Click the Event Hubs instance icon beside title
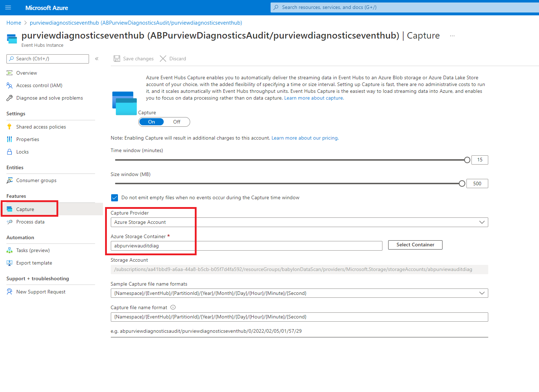 (12, 39)
